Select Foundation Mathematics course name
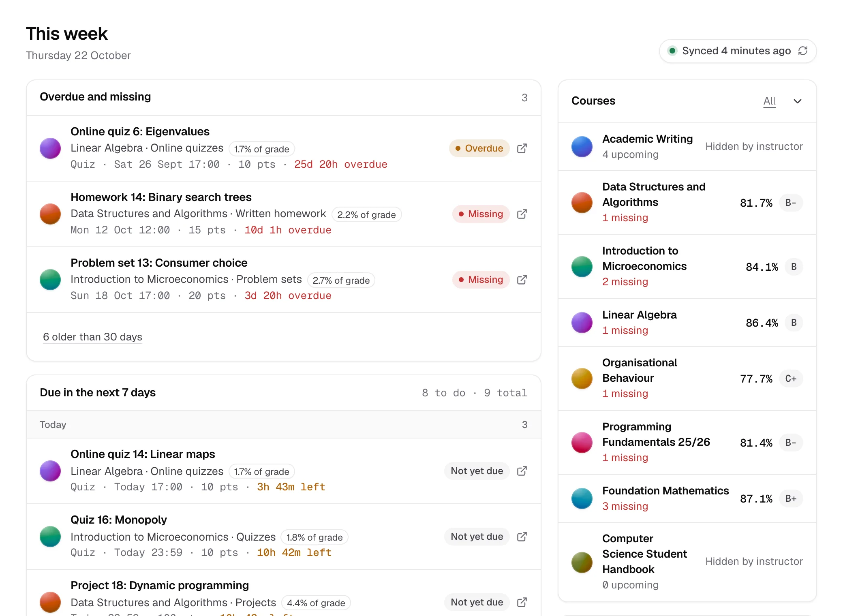 click(x=665, y=491)
